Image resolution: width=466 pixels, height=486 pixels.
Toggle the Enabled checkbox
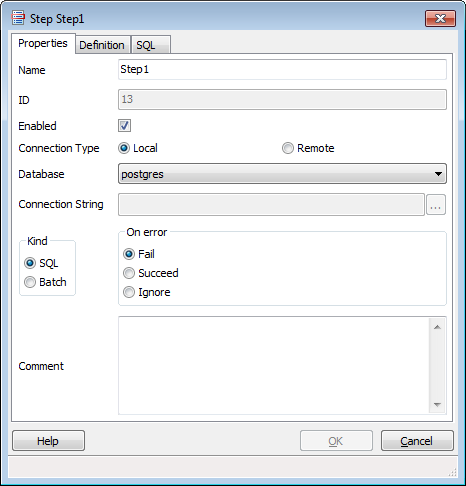pos(124,126)
